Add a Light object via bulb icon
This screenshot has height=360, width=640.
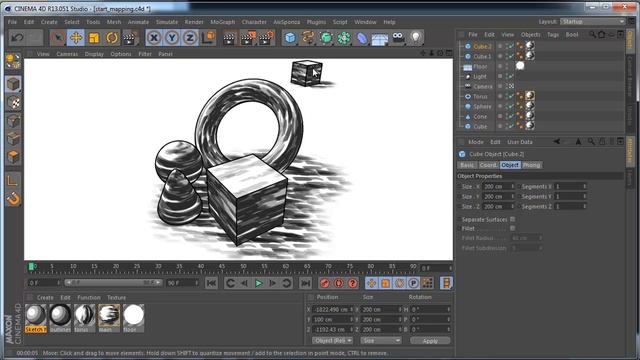pyautogui.click(x=416, y=38)
